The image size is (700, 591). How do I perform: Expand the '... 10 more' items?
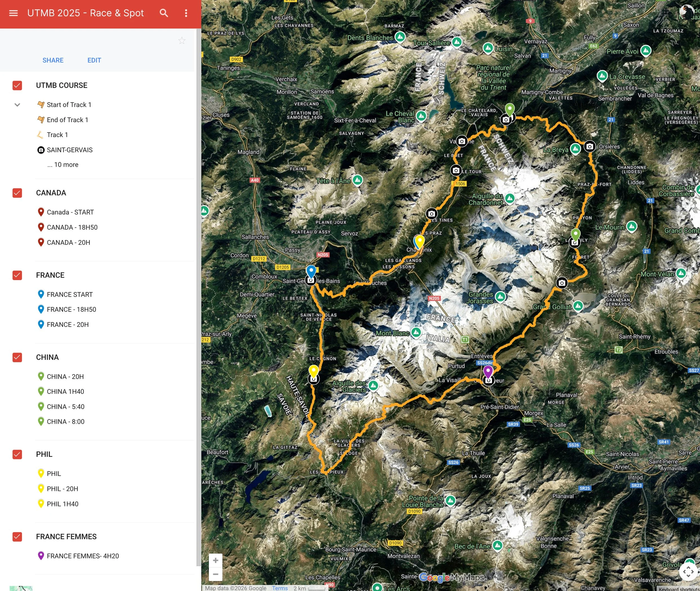pos(63,164)
